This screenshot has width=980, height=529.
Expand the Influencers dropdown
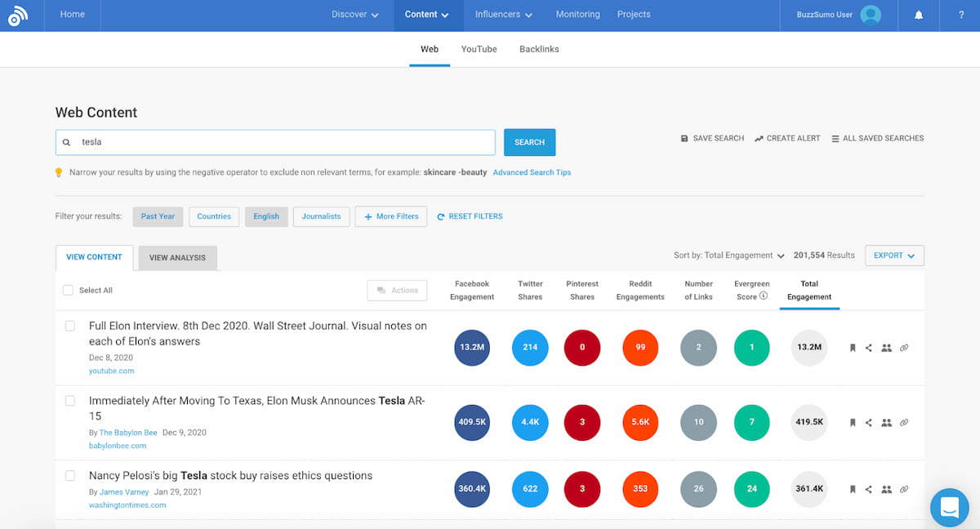pyautogui.click(x=502, y=15)
